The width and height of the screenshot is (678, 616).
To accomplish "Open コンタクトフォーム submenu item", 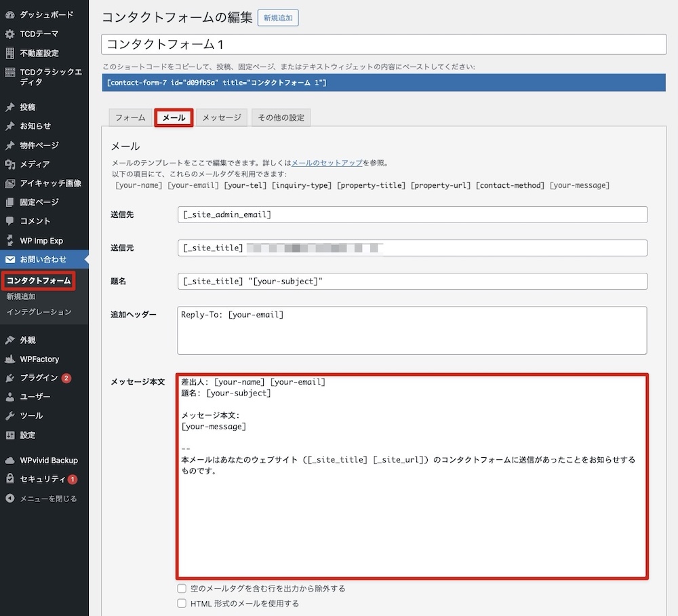I will pos(39,281).
